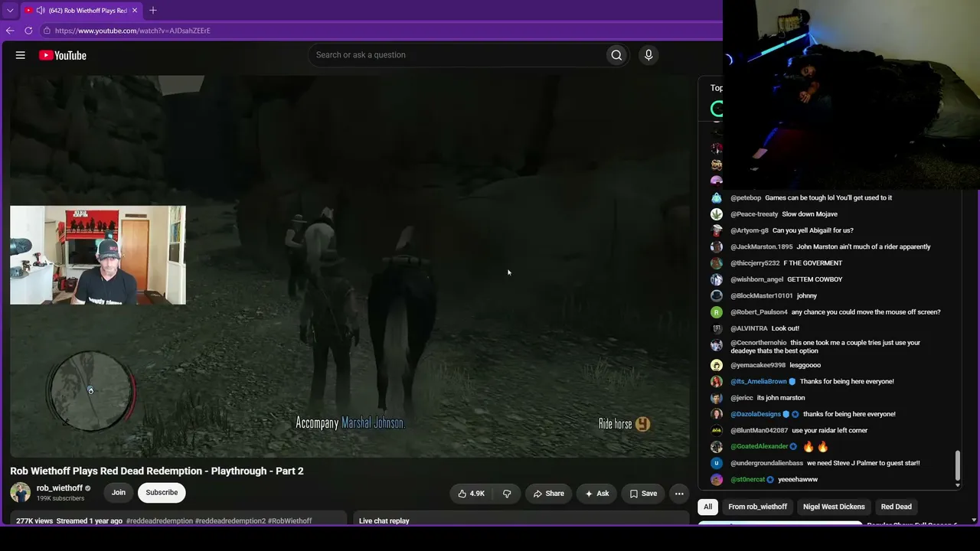Reload the page
The width and height of the screenshot is (980, 551).
click(x=28, y=31)
